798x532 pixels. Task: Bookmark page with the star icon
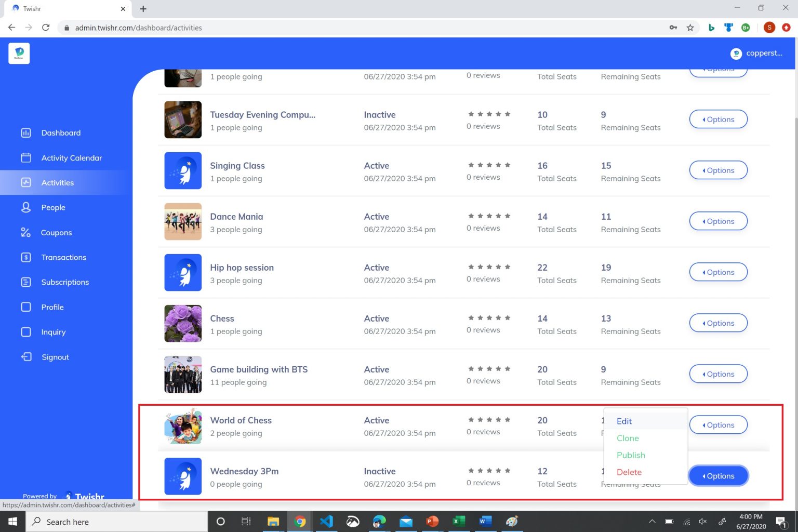[690, 28]
